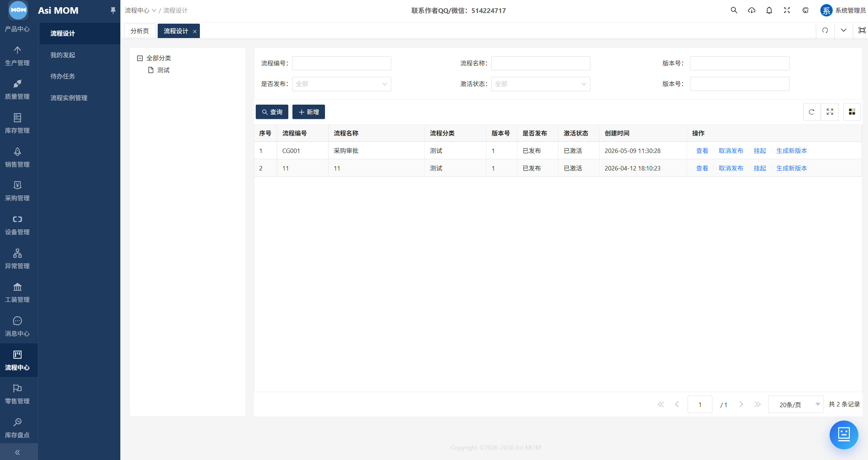Focus the pagination page number field
The image size is (868, 460).
click(x=700, y=404)
